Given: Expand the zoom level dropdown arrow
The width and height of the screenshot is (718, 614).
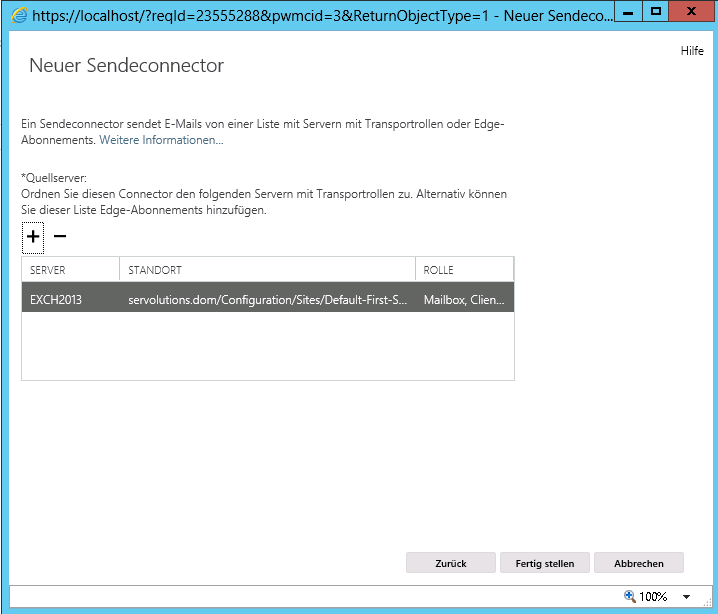Looking at the screenshot, I should click(x=687, y=597).
